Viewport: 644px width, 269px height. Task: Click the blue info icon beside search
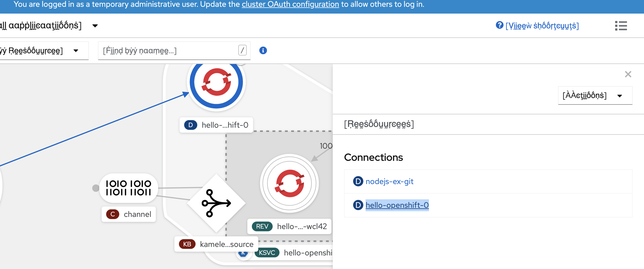(263, 50)
